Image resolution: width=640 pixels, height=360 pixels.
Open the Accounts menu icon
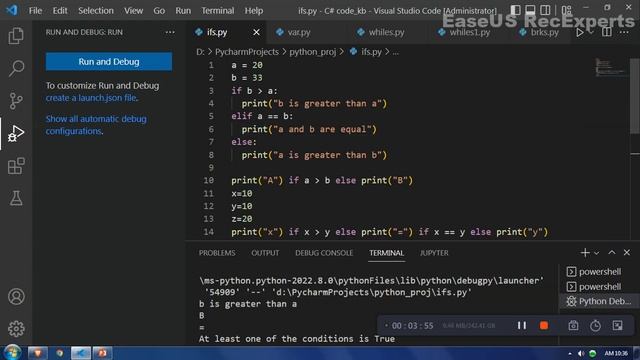tap(16, 297)
